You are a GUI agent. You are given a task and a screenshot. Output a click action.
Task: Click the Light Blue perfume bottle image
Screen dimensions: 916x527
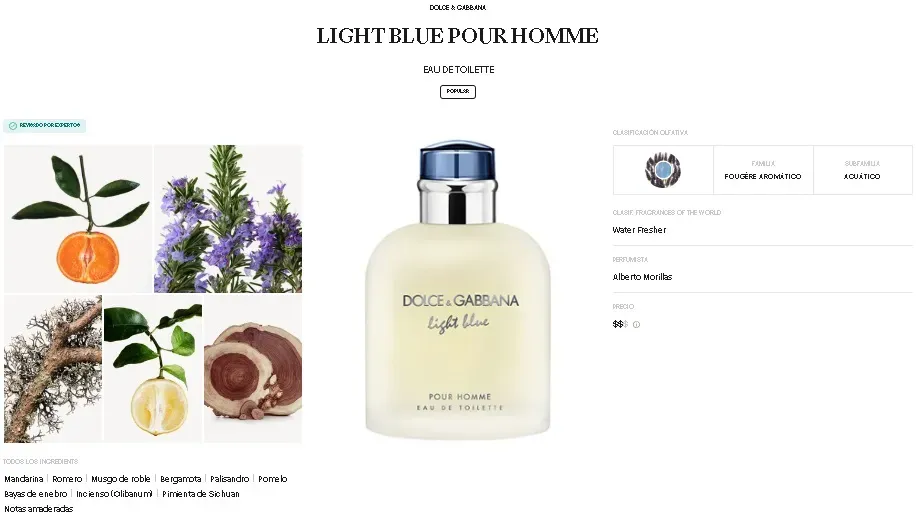pyautogui.click(x=458, y=290)
